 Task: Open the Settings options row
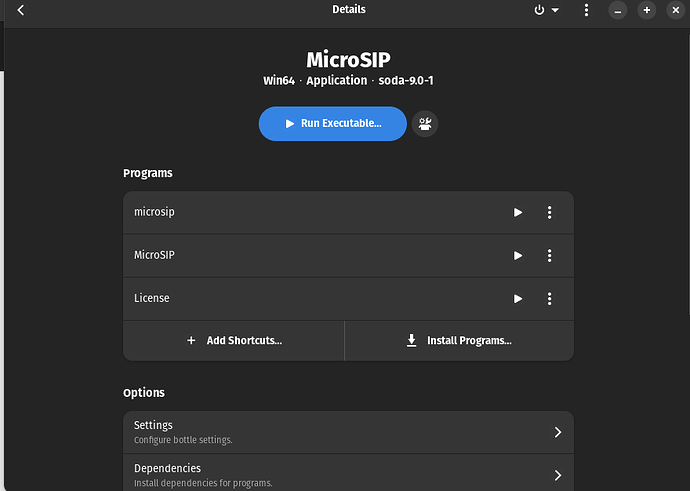point(348,432)
